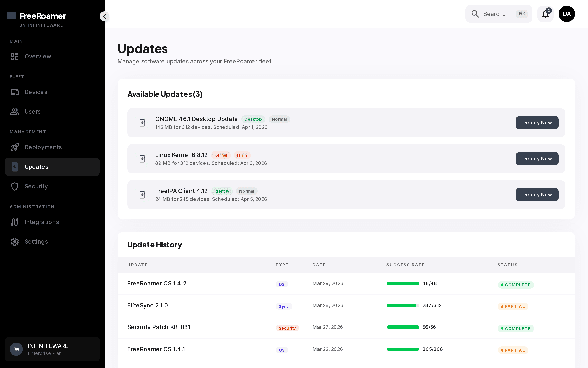The width and height of the screenshot is (588, 368).
Task: Click the STATUS column header
Action: tap(507, 265)
